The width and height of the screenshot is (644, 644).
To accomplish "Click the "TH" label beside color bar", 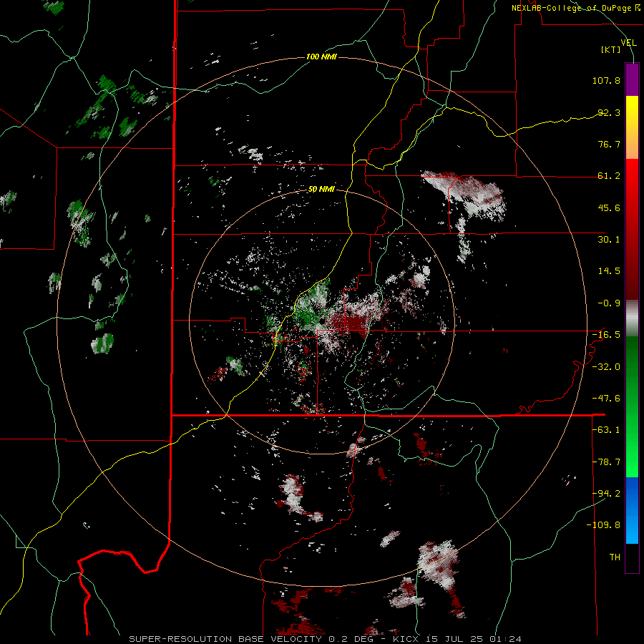I will pyautogui.click(x=615, y=557).
